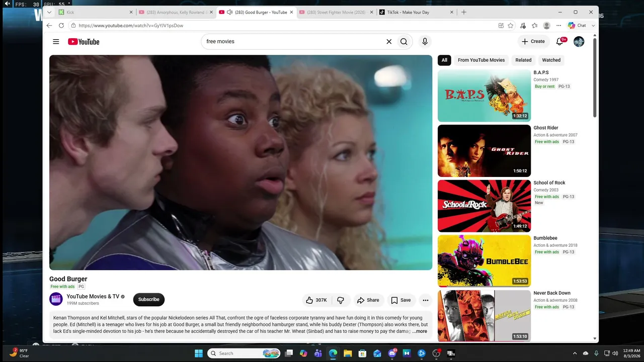Select the Related filter chip

point(523,60)
